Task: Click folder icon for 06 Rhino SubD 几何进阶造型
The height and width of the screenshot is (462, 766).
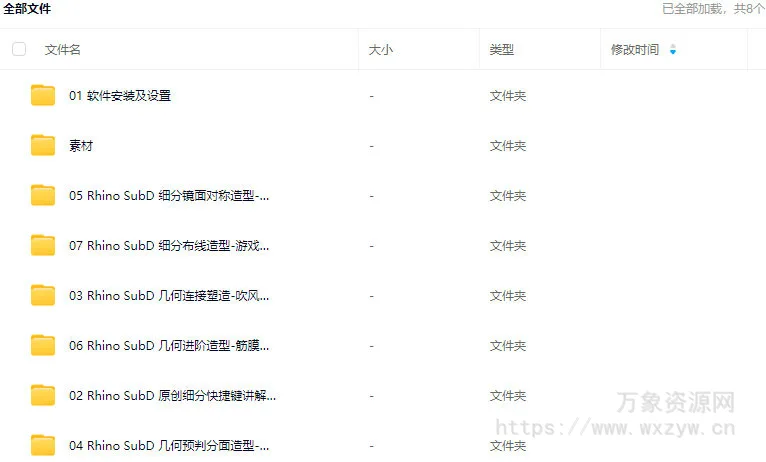Action: [x=43, y=345]
